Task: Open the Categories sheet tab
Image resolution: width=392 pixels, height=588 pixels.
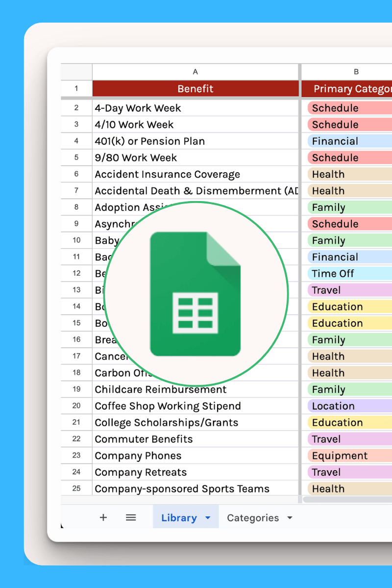Action: coord(253,518)
